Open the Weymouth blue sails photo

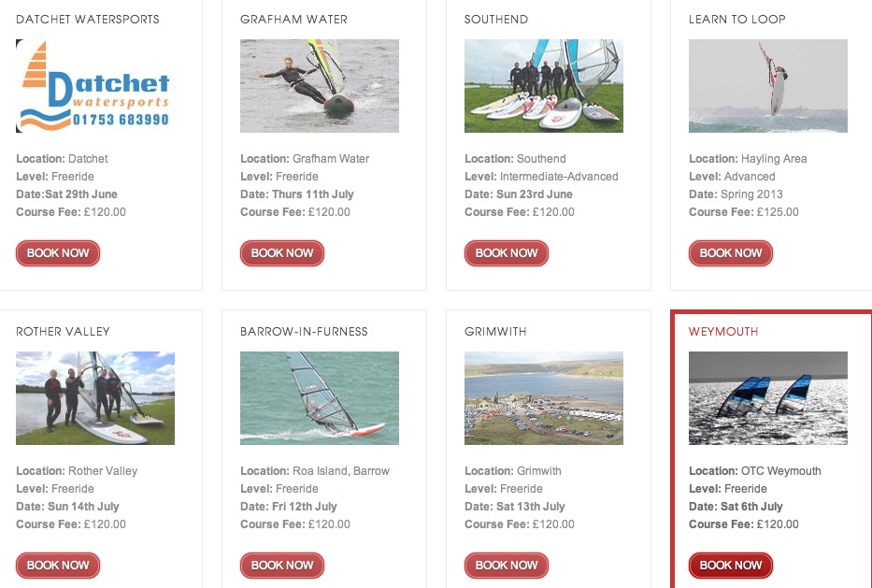[x=767, y=397]
